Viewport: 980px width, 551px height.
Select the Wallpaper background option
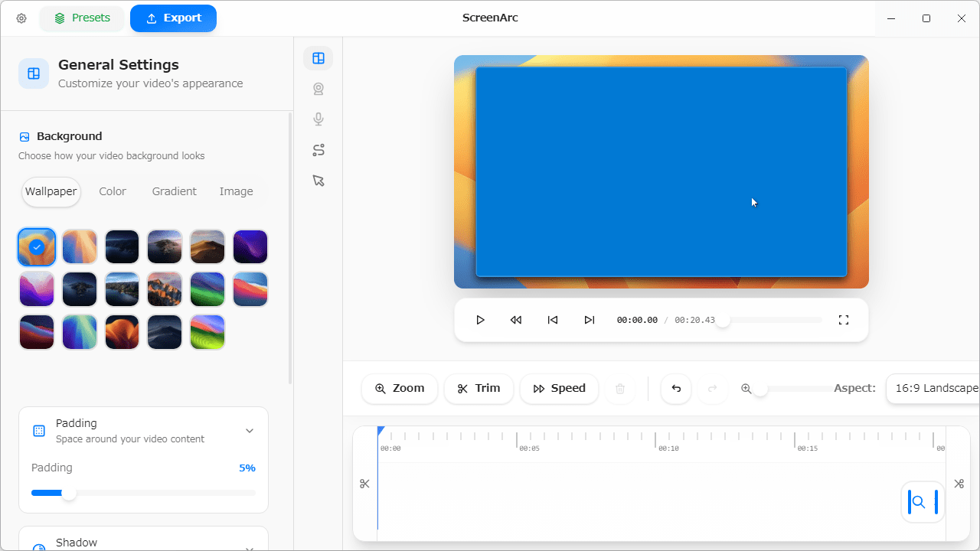coord(51,191)
